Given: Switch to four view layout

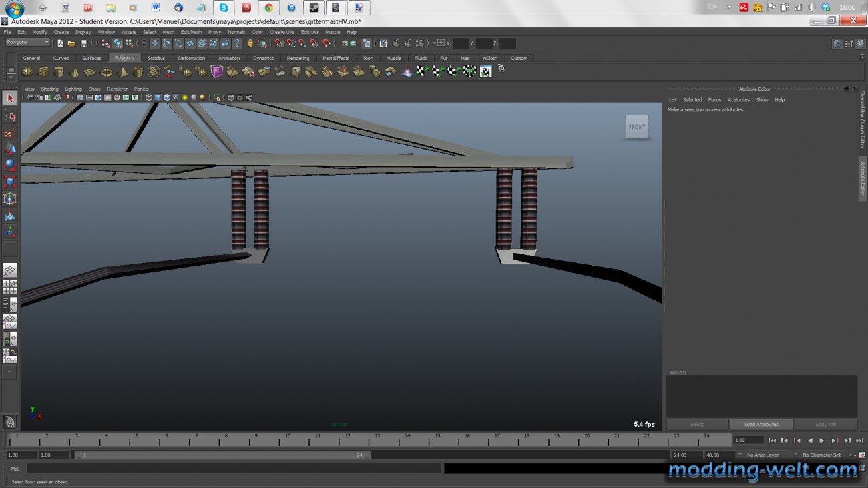Looking at the screenshot, I should (10, 288).
